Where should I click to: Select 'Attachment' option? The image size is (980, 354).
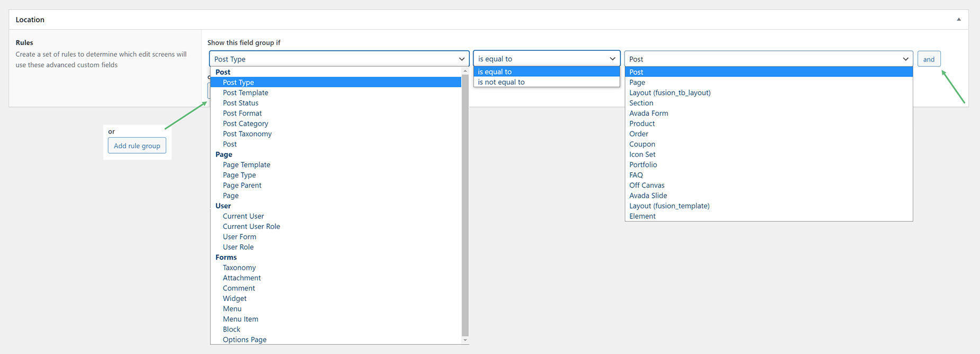point(336,278)
